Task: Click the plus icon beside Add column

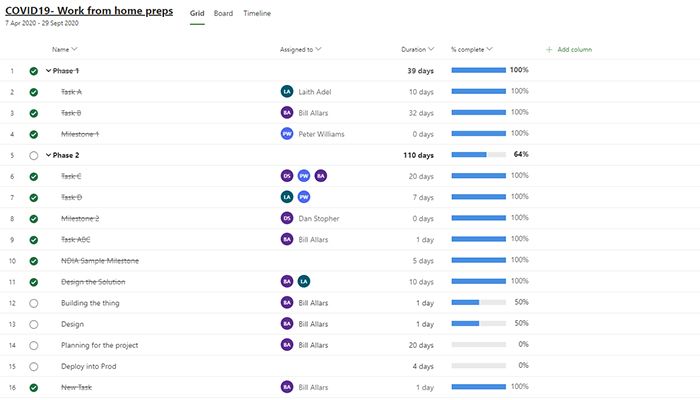Action: click(549, 49)
